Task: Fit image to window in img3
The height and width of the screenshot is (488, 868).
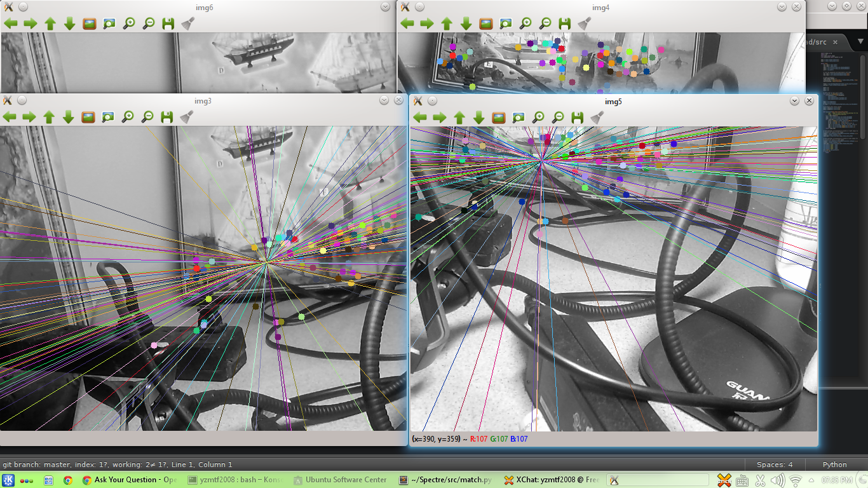Action: click(x=108, y=117)
